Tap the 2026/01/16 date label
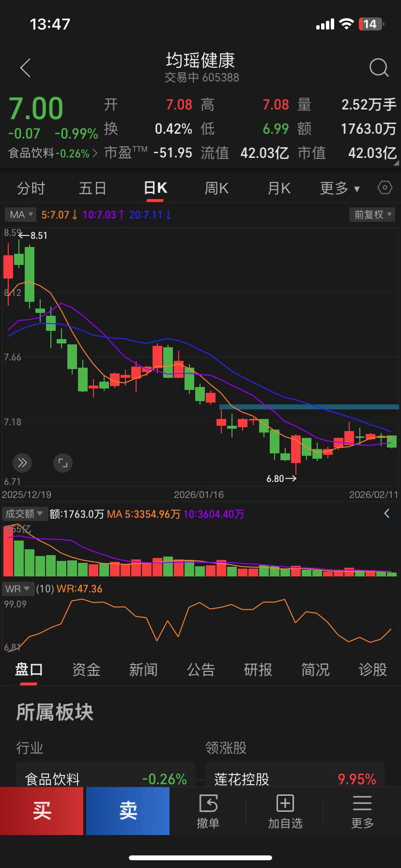Screen dimensions: 401x868 pos(199,495)
